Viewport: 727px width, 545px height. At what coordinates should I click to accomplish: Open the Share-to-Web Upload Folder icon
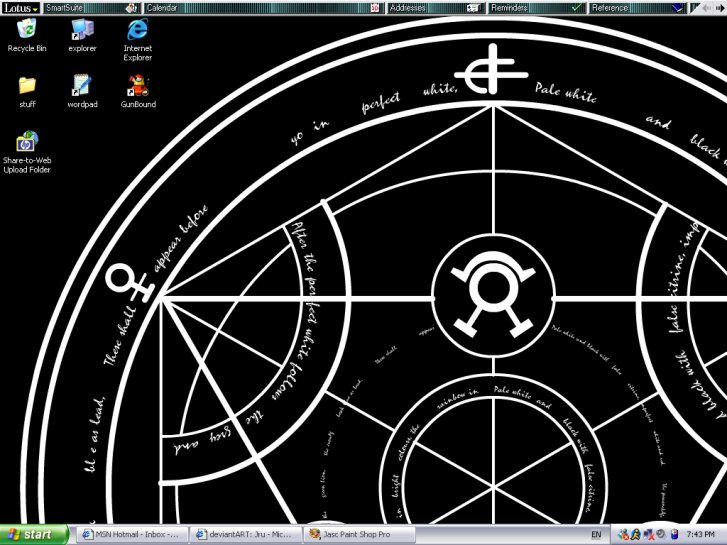(27, 152)
